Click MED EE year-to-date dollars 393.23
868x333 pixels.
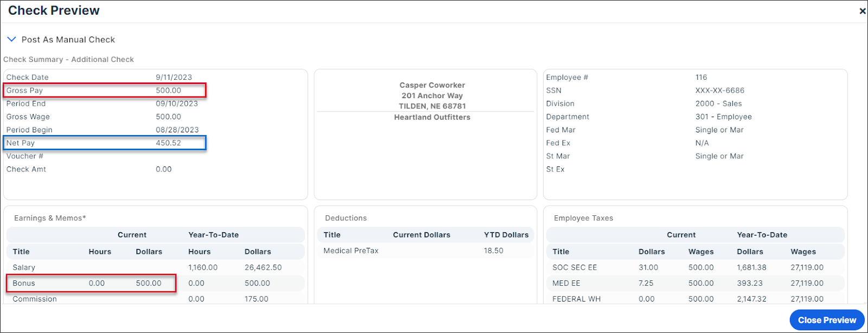(750, 283)
